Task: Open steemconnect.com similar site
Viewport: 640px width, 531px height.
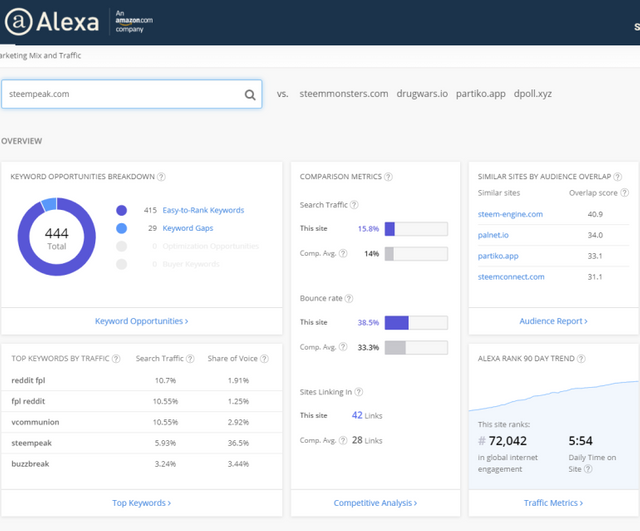Action: 511,277
